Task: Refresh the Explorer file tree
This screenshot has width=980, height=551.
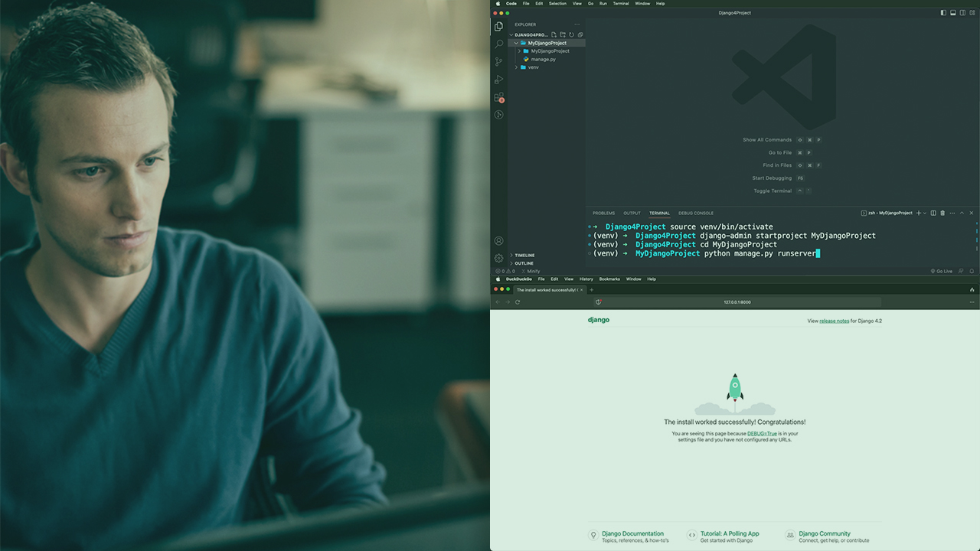Action: tap(571, 34)
